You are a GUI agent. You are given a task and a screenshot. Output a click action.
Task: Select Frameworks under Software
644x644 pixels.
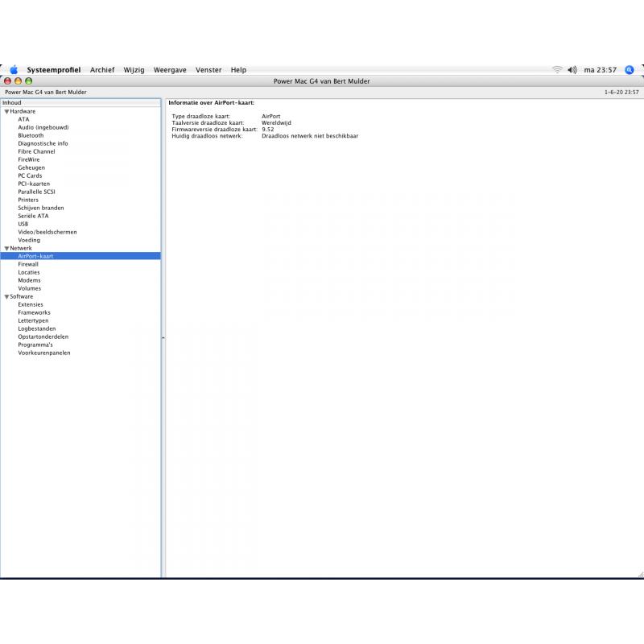click(34, 312)
